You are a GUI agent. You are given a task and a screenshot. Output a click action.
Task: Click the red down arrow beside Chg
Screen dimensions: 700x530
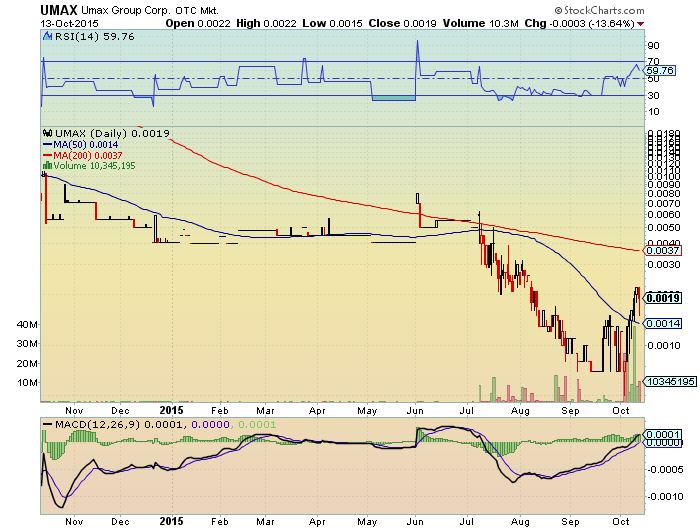669,22
